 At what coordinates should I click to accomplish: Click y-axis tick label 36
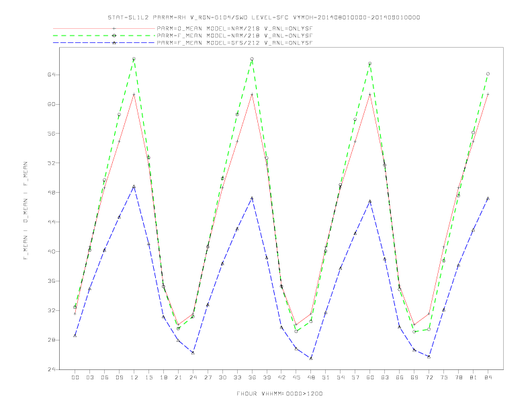tap(51, 281)
